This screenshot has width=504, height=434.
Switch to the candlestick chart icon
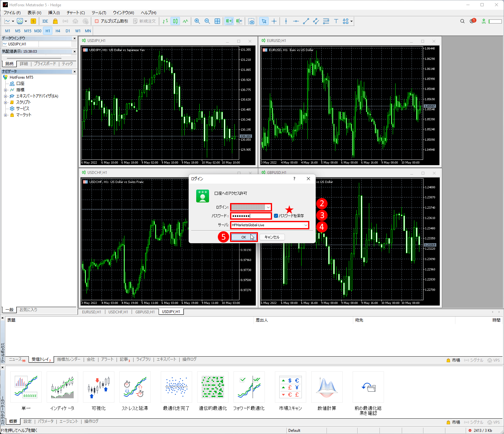coord(175,21)
